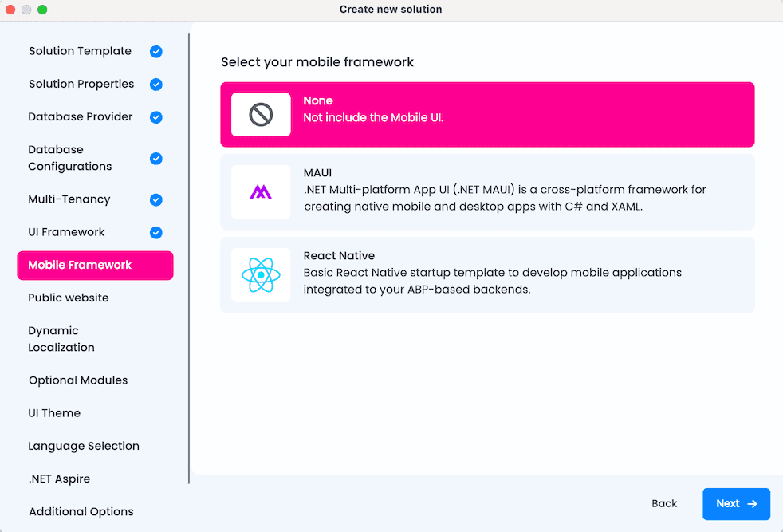Open the Public website step
This screenshot has height=532, width=783.
pyautogui.click(x=69, y=298)
